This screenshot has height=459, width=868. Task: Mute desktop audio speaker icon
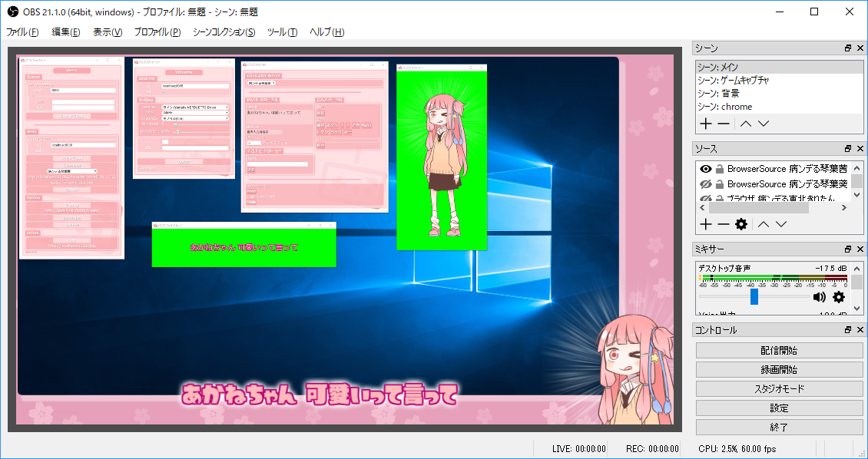pos(820,297)
